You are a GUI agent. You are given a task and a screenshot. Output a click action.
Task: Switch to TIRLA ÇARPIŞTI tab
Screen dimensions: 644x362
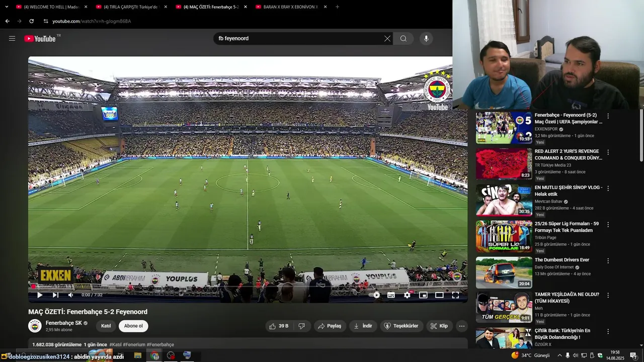tap(130, 7)
